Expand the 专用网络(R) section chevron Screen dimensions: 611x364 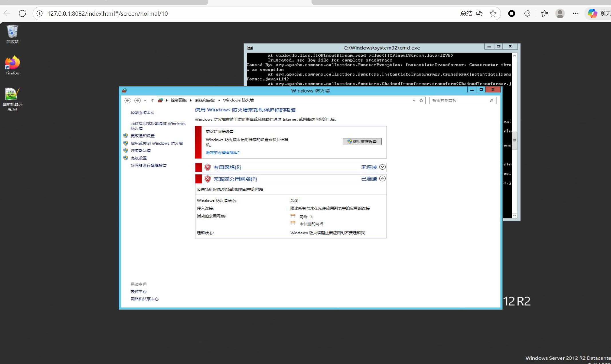pos(382,167)
